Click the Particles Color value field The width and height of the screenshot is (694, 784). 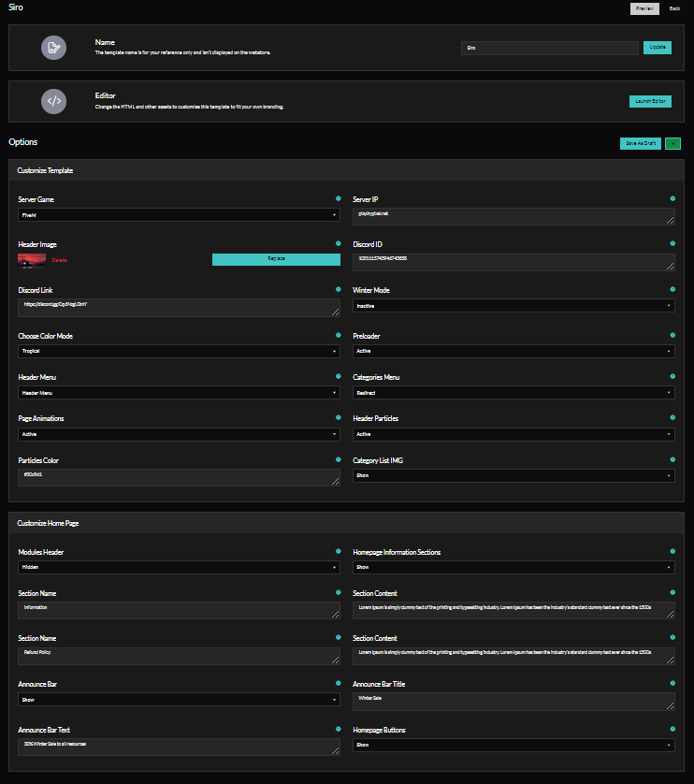(179, 478)
